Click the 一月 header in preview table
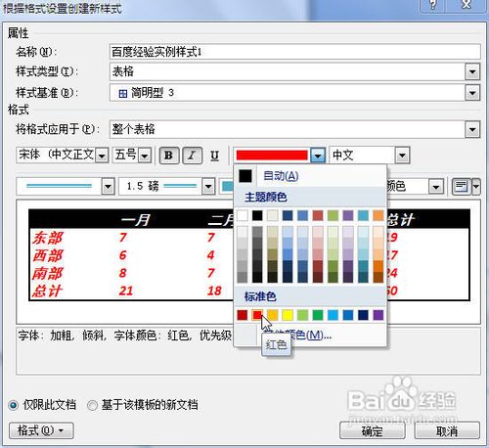The image size is (489, 448). point(135,220)
